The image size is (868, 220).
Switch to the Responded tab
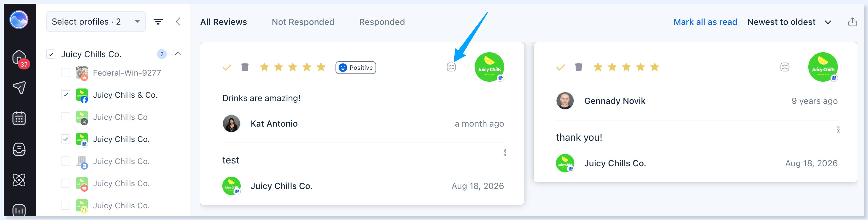(x=382, y=22)
